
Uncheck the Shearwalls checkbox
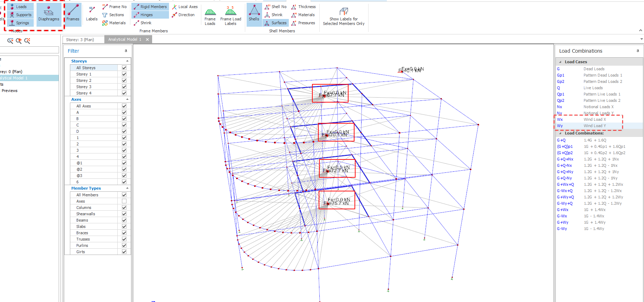point(124,214)
